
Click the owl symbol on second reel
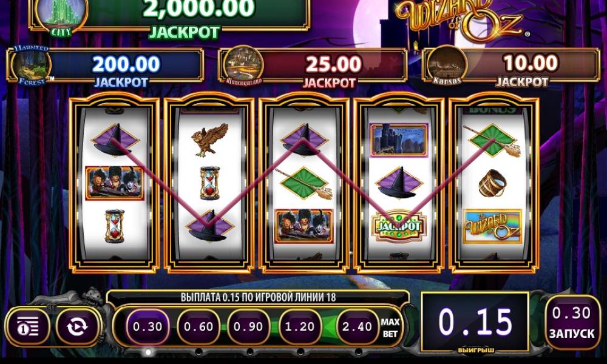point(209,140)
